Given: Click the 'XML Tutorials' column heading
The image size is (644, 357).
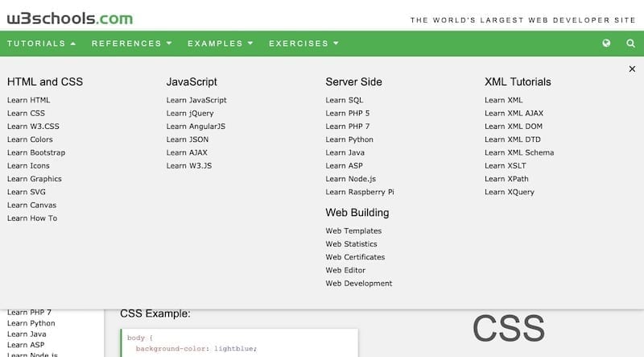Looking at the screenshot, I should tap(518, 82).
